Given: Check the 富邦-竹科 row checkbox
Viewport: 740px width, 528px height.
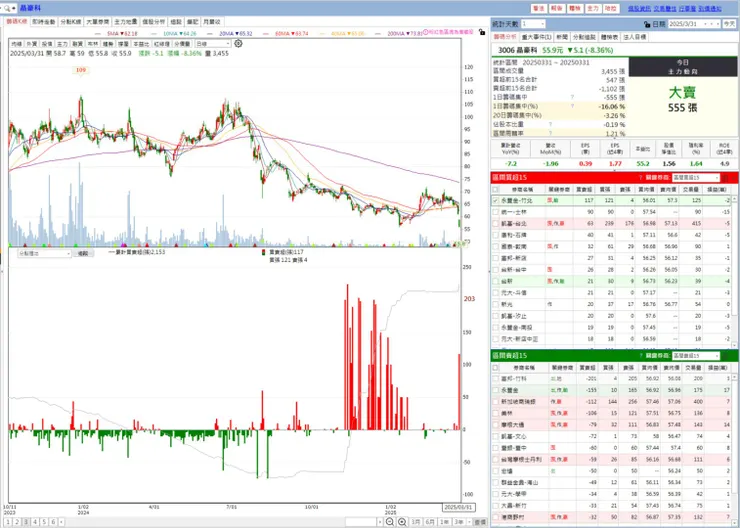Looking at the screenshot, I should (x=495, y=378).
